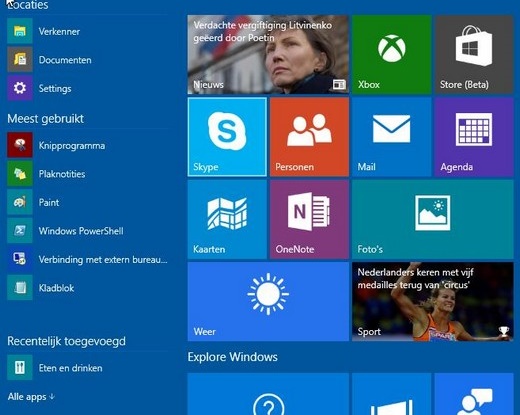Launch the Skype tile
This screenshot has width=520, height=415.
227,137
